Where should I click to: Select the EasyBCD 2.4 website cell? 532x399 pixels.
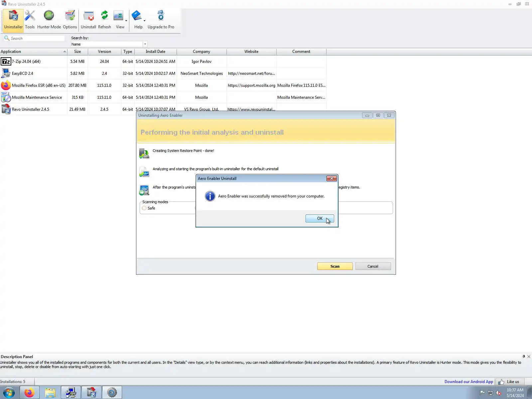251,73
